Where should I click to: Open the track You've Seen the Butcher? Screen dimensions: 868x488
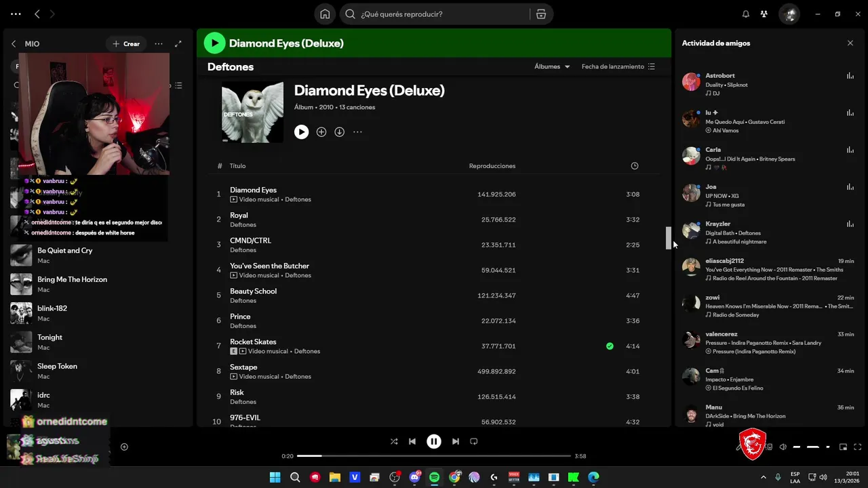(269, 266)
